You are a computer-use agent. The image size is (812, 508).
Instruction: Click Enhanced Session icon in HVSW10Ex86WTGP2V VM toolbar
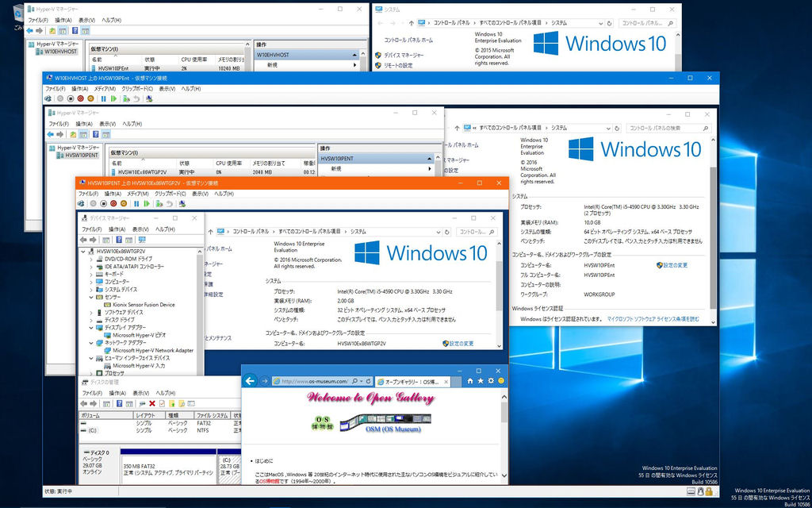point(182,204)
